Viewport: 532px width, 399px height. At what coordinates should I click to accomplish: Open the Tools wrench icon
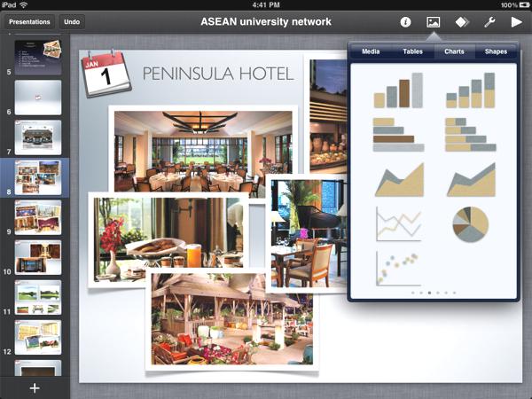click(x=489, y=22)
